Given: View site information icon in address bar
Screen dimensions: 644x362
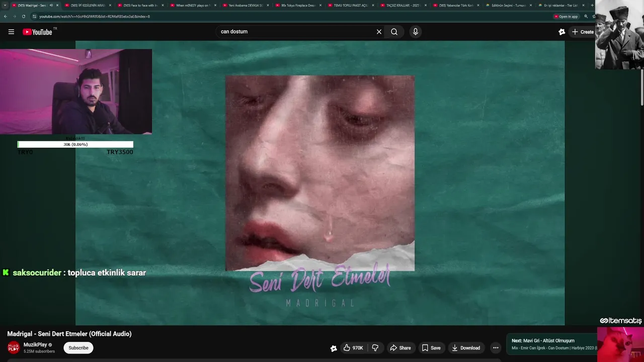Looking at the screenshot, I should tap(34, 16).
